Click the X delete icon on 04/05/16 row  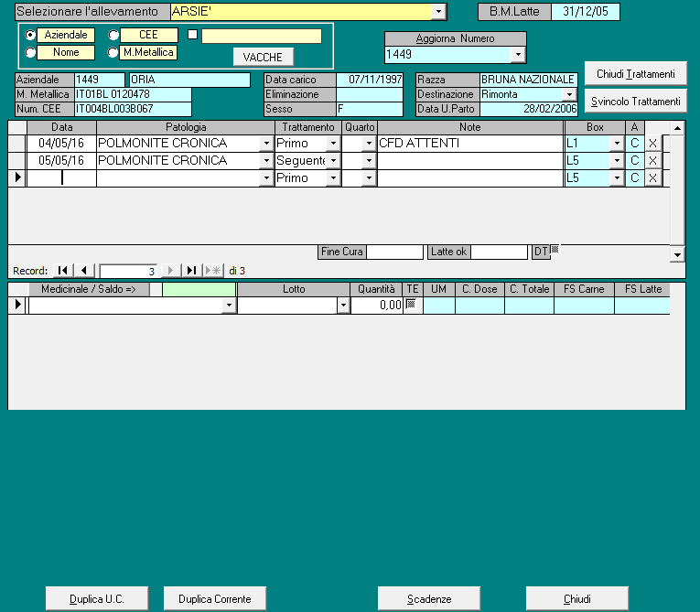coord(652,144)
